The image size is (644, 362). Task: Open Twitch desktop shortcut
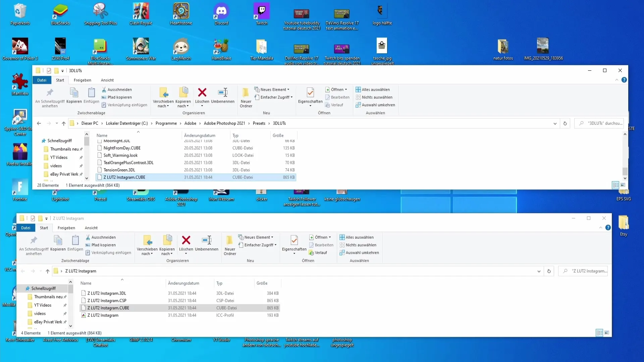(262, 14)
